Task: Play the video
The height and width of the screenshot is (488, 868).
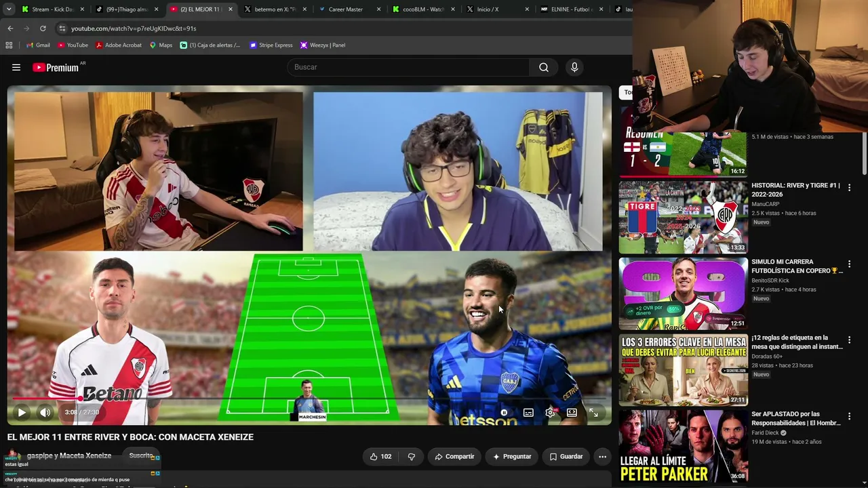Action: (22, 412)
